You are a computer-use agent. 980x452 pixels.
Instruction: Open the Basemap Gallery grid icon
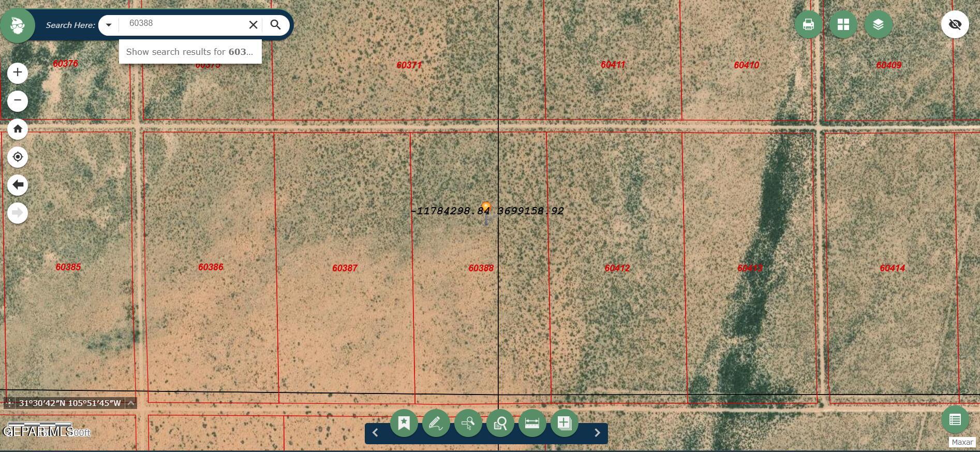point(843,24)
